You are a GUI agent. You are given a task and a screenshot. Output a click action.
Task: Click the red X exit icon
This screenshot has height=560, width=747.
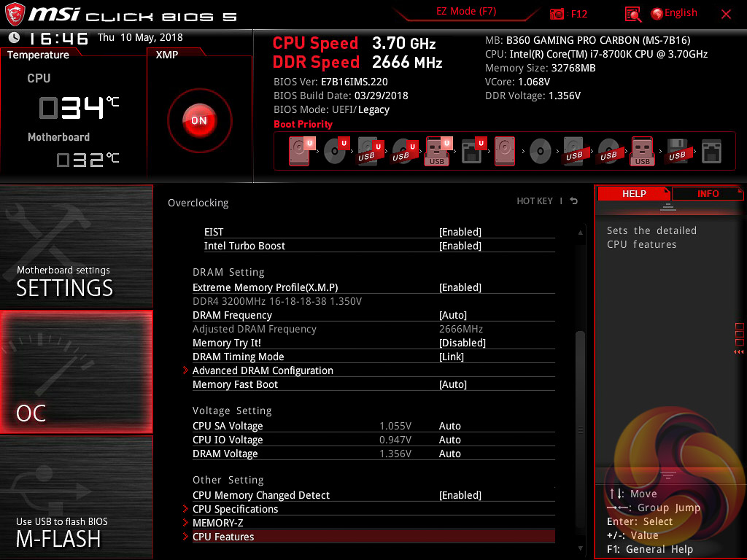[726, 15]
